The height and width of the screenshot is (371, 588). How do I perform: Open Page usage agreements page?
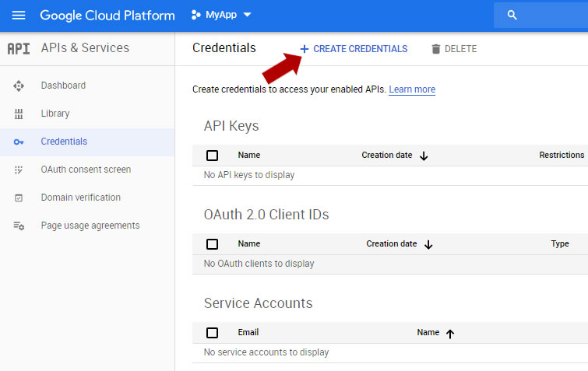90,226
